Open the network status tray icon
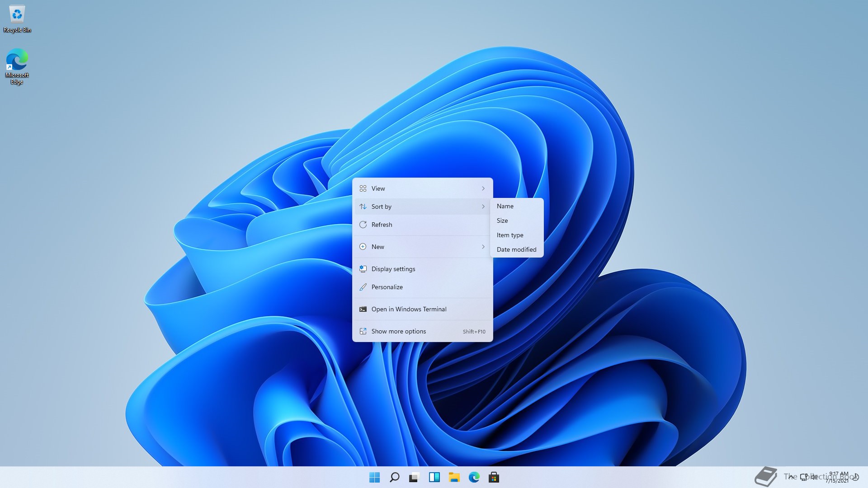 [804, 477]
